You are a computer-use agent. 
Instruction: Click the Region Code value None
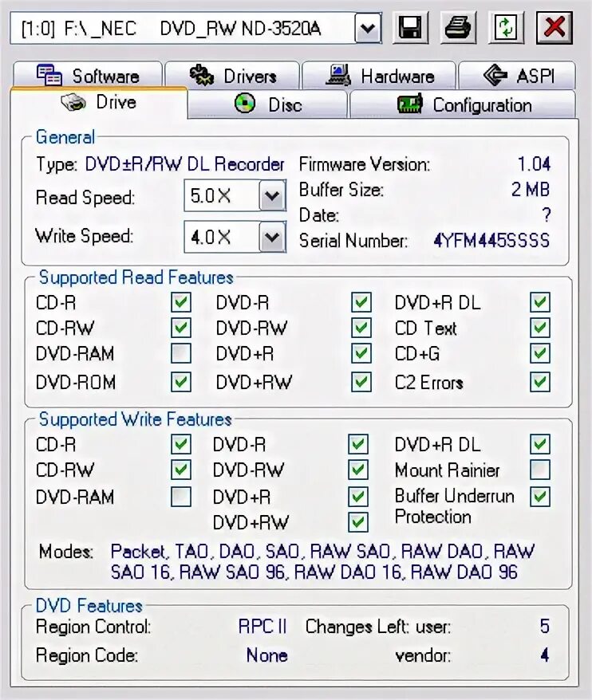click(266, 655)
